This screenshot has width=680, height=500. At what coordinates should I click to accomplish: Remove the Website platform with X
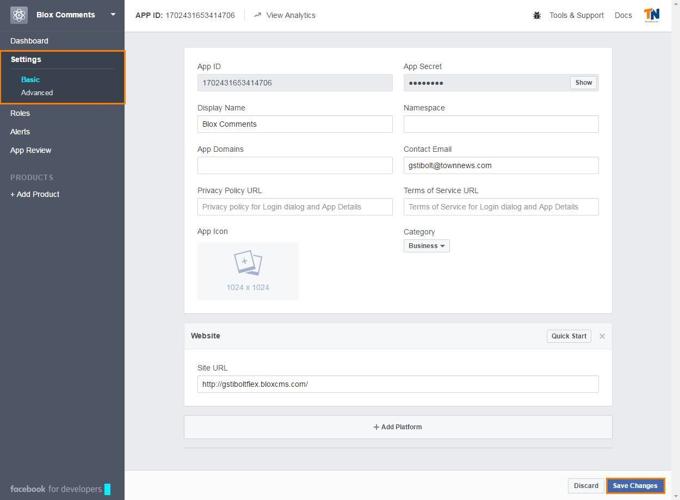(x=602, y=336)
